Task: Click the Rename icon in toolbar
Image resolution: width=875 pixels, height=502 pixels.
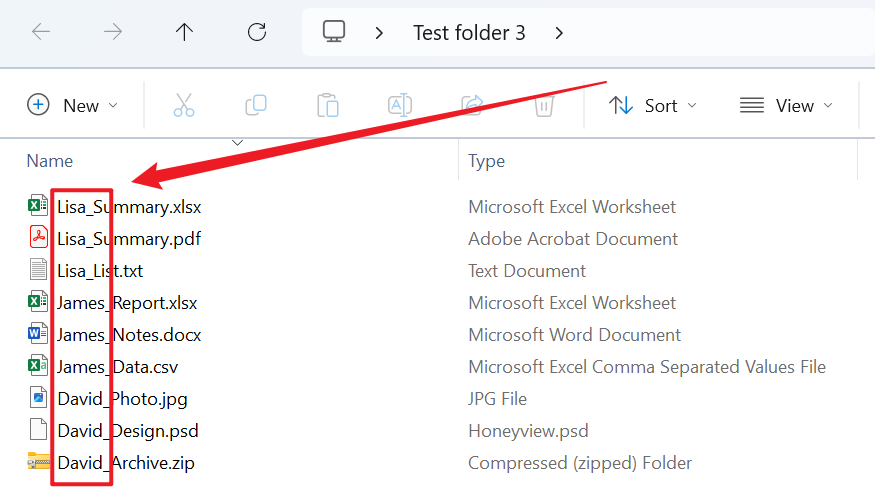Action: pos(400,105)
